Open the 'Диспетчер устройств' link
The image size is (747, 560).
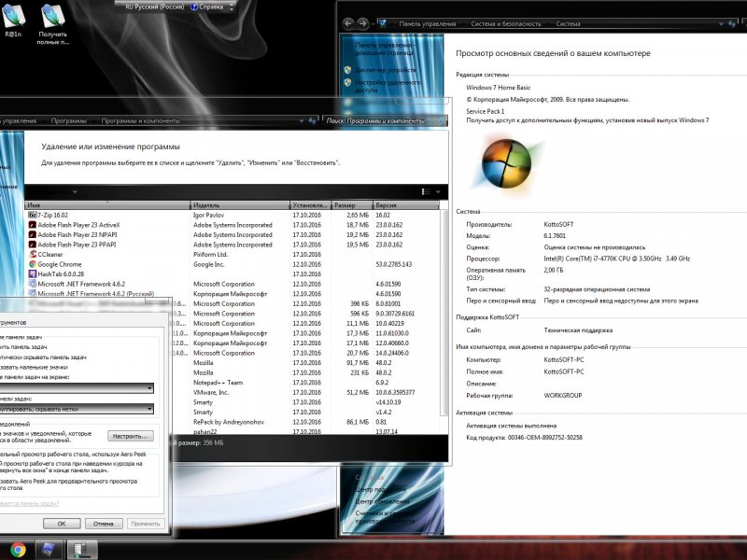pos(386,70)
